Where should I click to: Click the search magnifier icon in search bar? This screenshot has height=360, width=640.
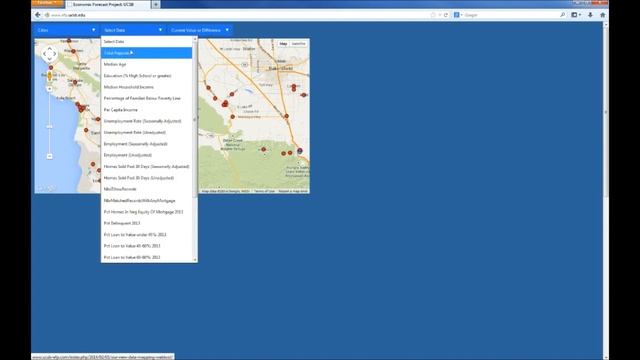click(562, 15)
